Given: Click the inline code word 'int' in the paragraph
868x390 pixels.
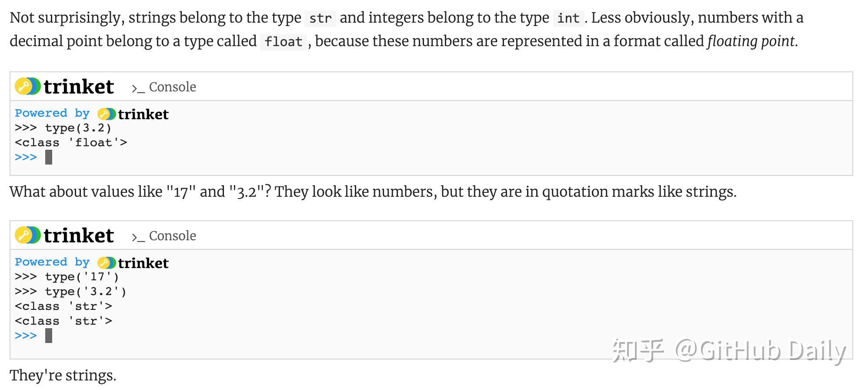Looking at the screenshot, I should coord(568,18).
